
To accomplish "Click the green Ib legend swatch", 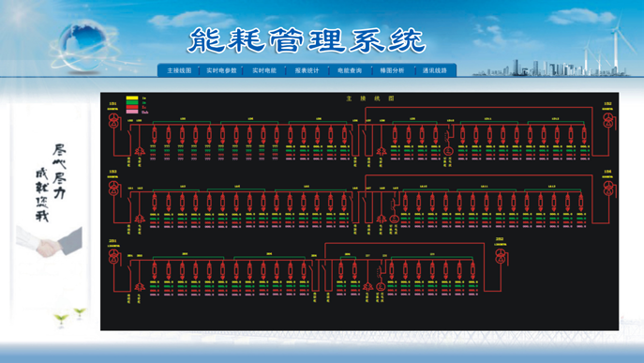I will click(132, 103).
